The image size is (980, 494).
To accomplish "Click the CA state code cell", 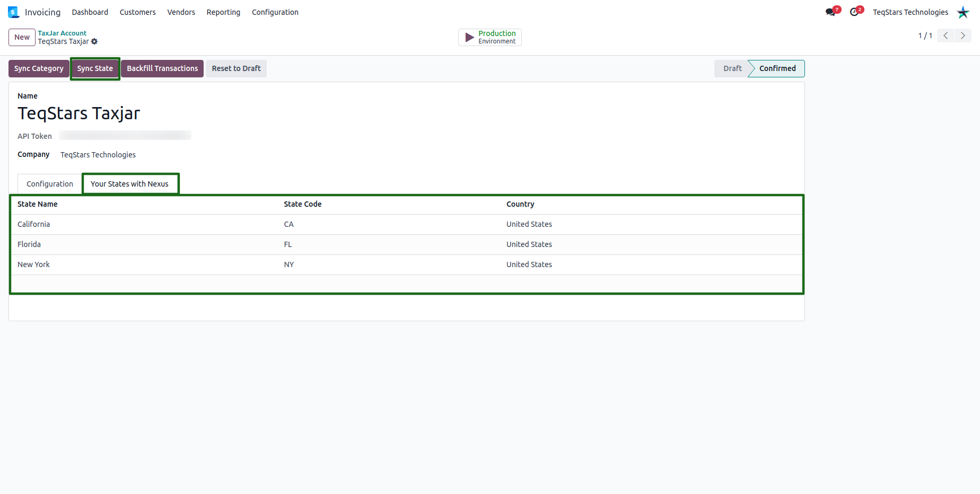I will click(x=288, y=224).
